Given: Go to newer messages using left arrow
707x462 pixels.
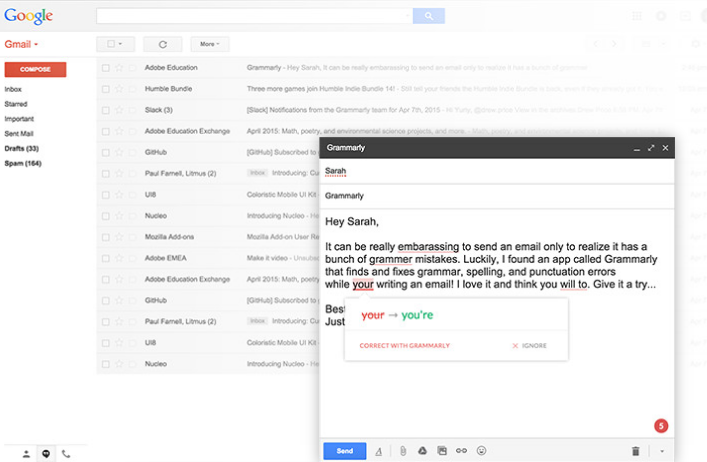Looking at the screenshot, I should click(x=596, y=44).
